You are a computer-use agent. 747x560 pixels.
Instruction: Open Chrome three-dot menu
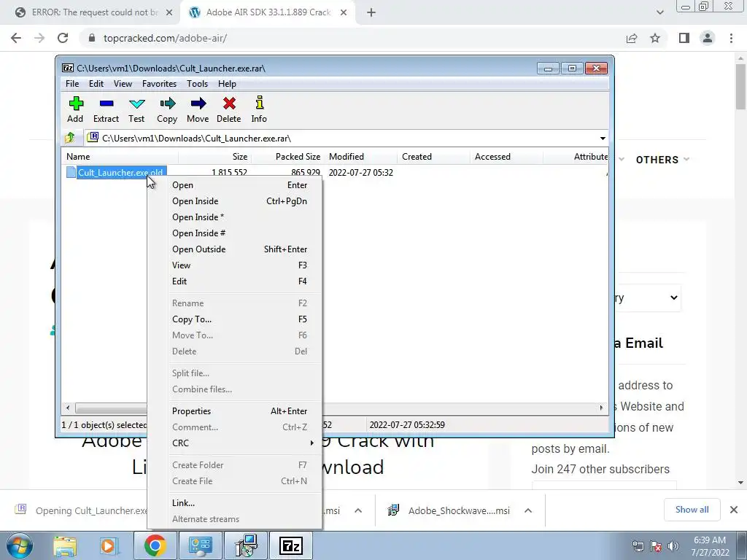click(x=731, y=38)
